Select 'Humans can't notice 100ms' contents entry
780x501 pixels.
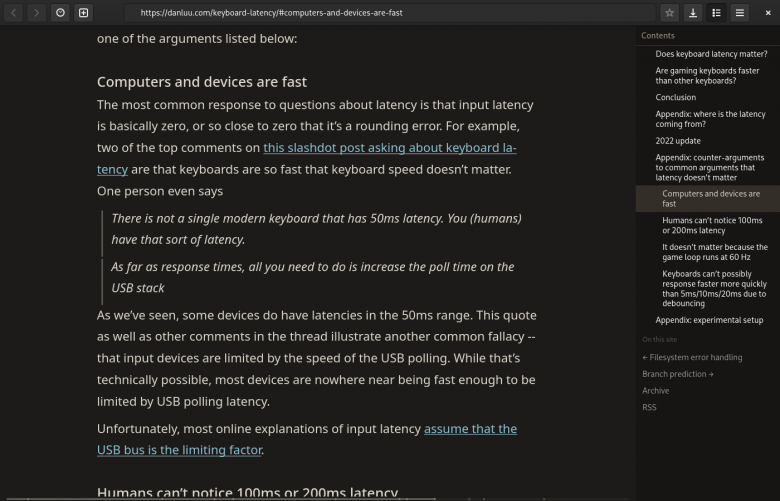[712, 225]
